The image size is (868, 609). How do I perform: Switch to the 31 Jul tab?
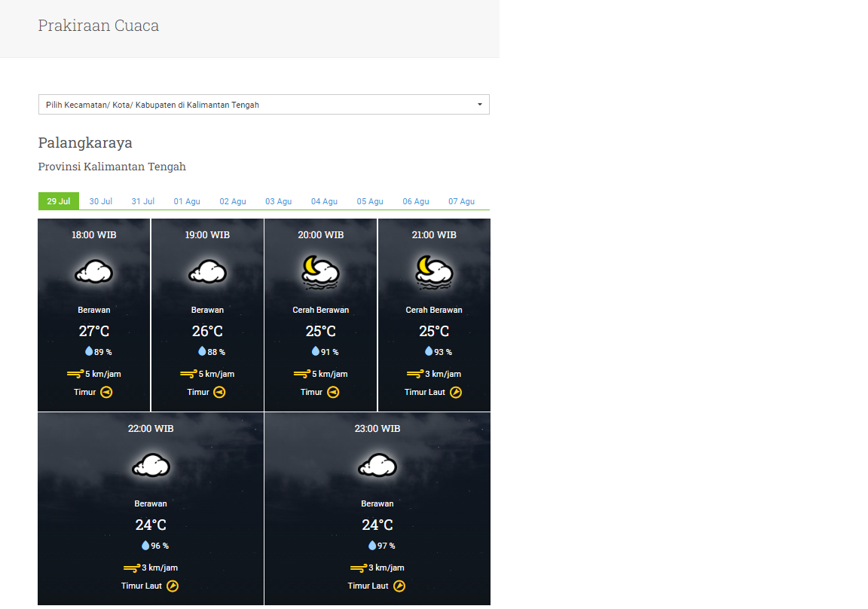[x=143, y=201]
